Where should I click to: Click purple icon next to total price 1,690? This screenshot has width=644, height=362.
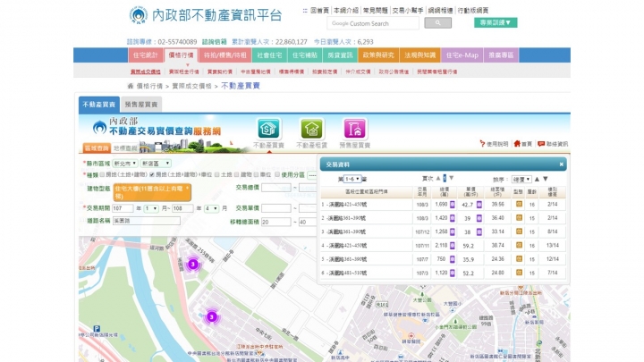click(x=453, y=205)
